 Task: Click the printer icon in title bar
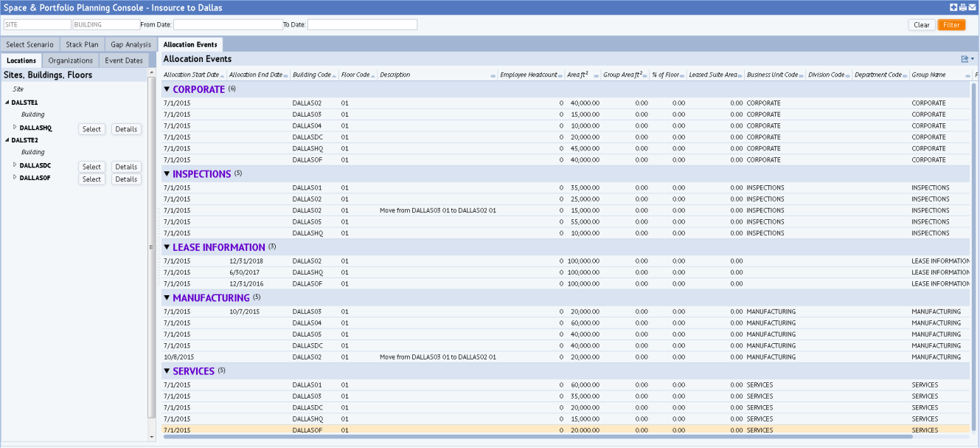[x=963, y=7]
